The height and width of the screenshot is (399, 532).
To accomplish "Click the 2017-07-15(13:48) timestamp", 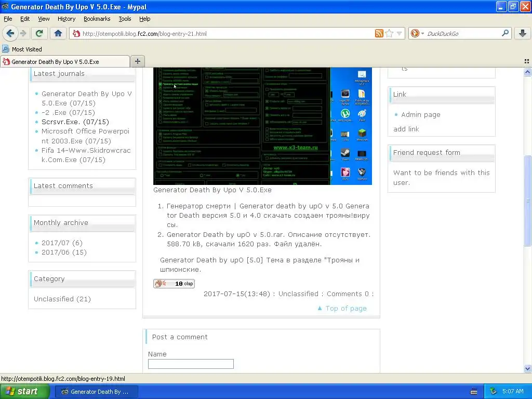I will [x=236, y=294].
